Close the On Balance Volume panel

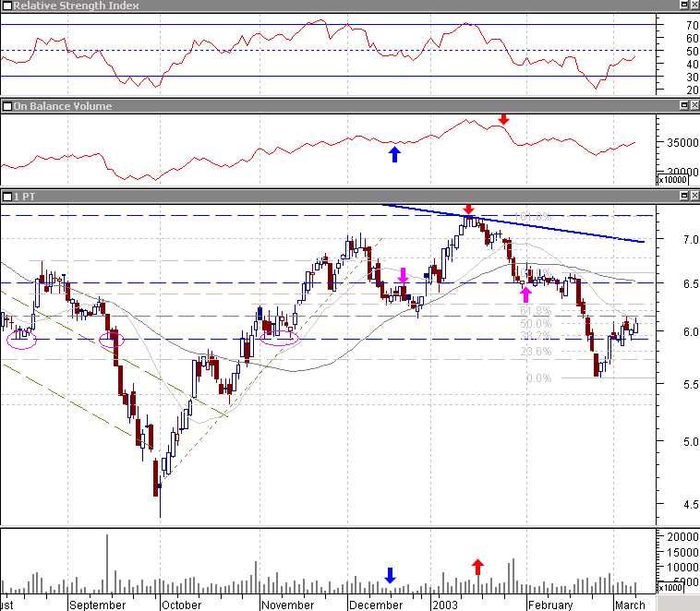point(694,105)
